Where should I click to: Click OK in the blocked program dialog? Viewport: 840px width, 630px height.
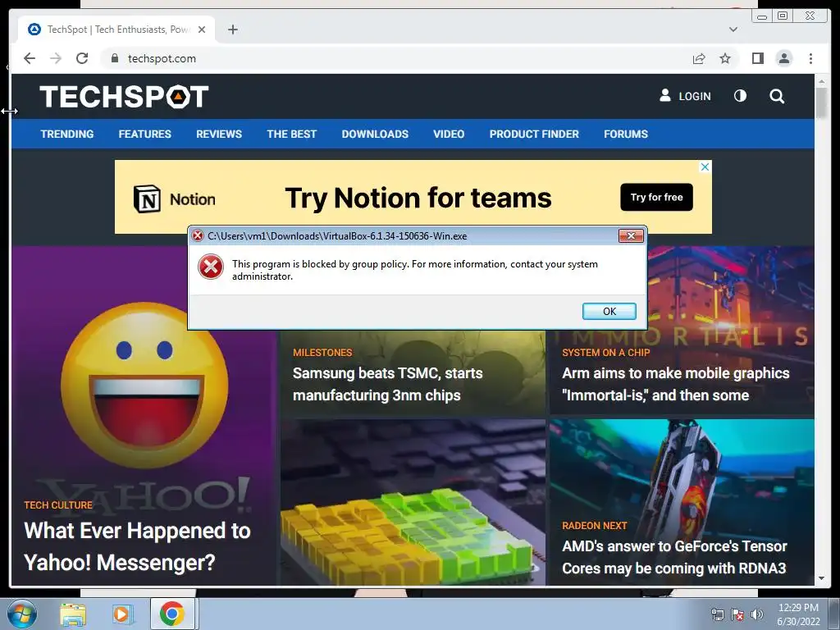point(609,311)
